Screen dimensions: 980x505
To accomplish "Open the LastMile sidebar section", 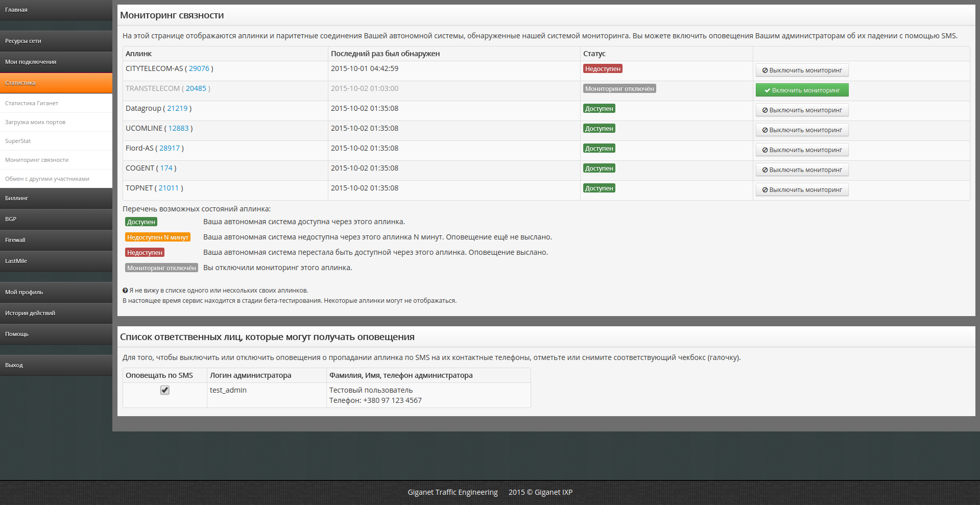I will (56, 261).
